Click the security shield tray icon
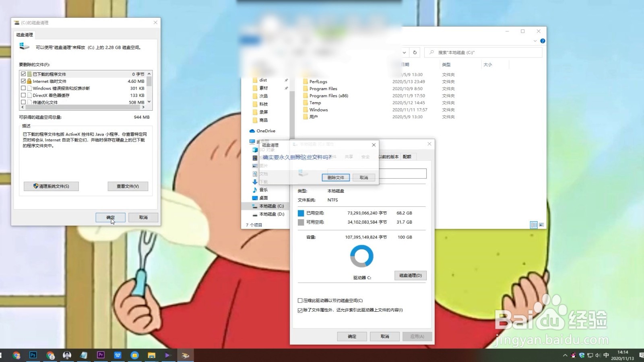 pyautogui.click(x=582, y=355)
